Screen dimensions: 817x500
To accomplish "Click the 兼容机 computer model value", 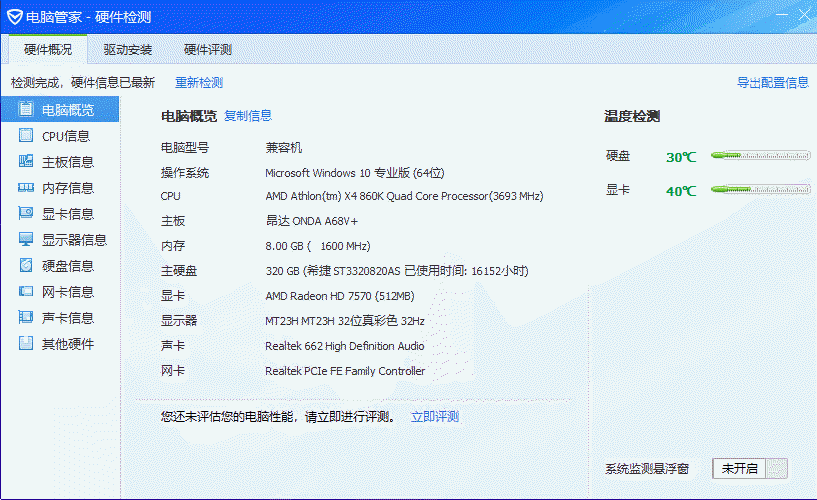I will tap(283, 148).
